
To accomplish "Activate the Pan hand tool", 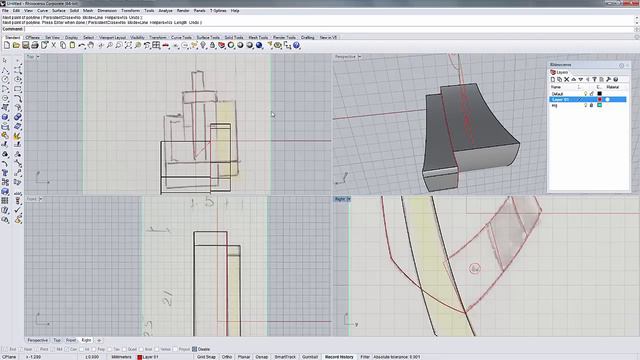I will point(91,45).
